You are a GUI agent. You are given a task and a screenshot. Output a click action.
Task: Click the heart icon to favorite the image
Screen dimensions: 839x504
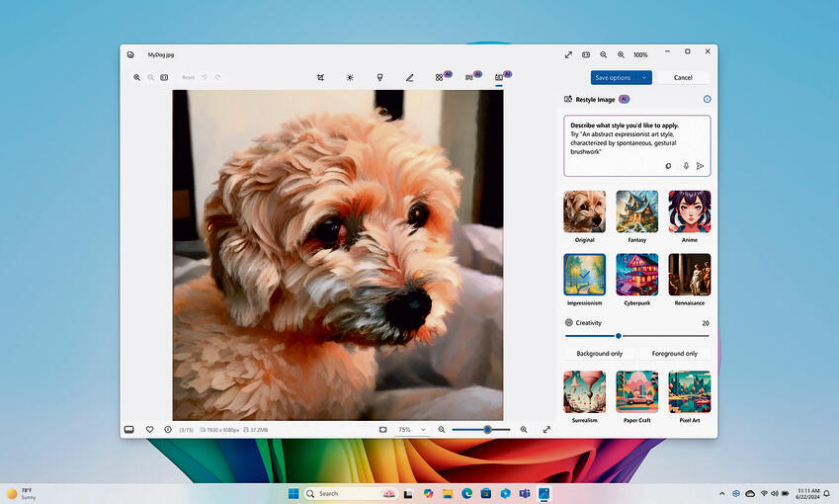tap(150, 430)
